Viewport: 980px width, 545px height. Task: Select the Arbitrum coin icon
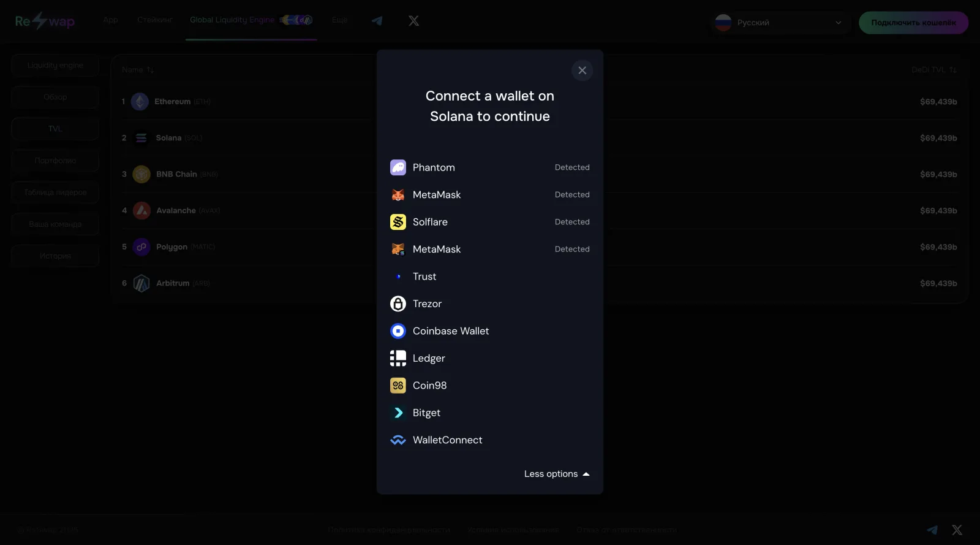(141, 283)
